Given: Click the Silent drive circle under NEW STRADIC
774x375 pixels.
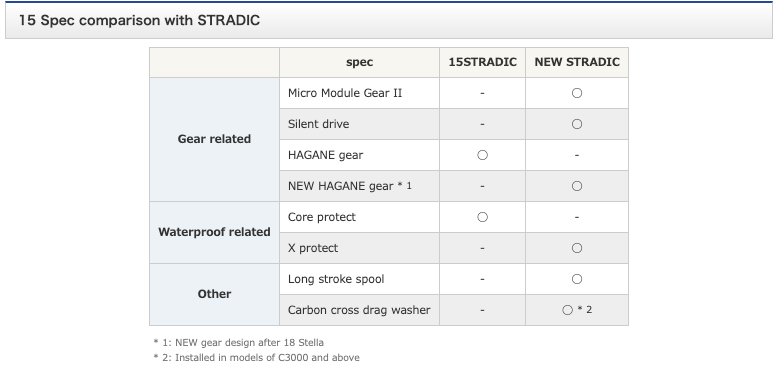Looking at the screenshot, I should [x=577, y=124].
